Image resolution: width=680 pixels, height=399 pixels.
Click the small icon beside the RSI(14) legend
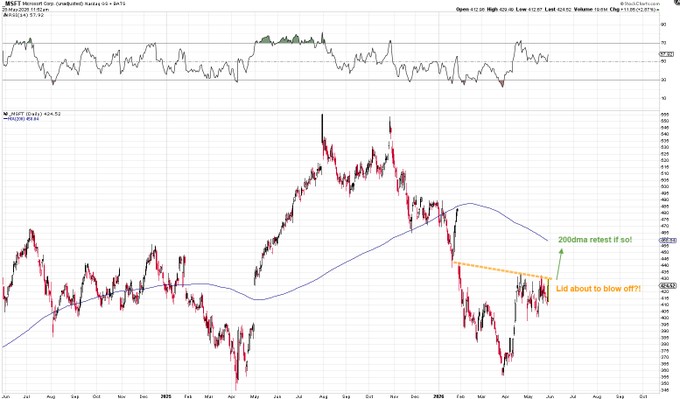(x=4, y=15)
